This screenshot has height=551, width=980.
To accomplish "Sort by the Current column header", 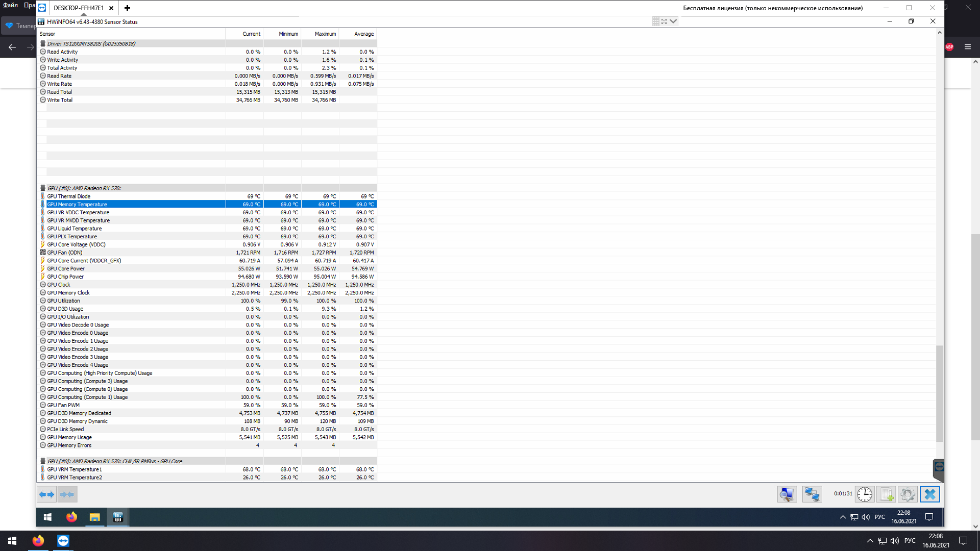I will (x=244, y=34).
